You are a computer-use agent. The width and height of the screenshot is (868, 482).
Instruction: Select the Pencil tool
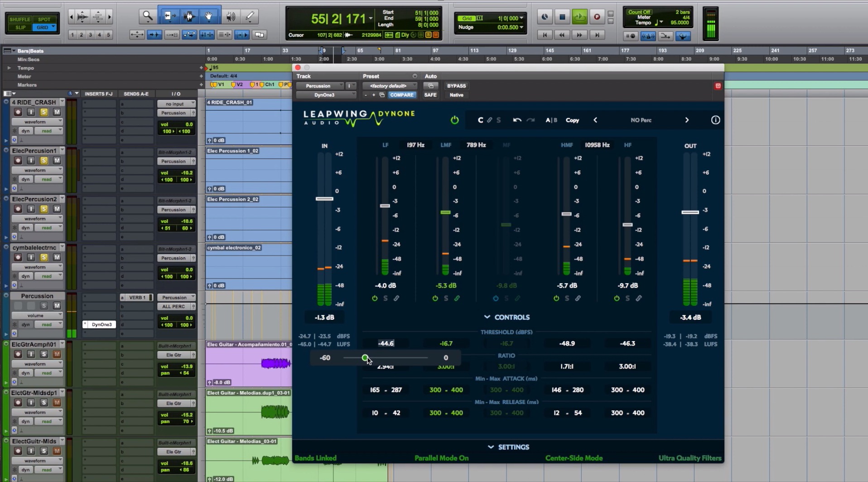point(250,16)
